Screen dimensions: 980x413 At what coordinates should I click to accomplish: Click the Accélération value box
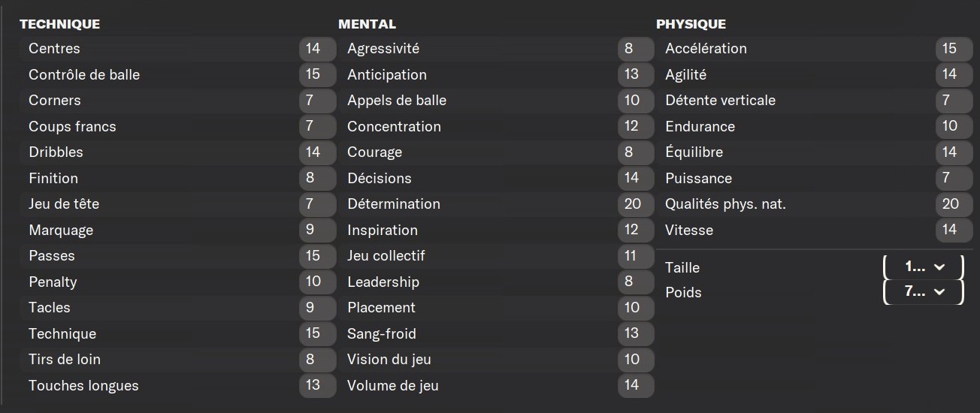tap(954, 49)
